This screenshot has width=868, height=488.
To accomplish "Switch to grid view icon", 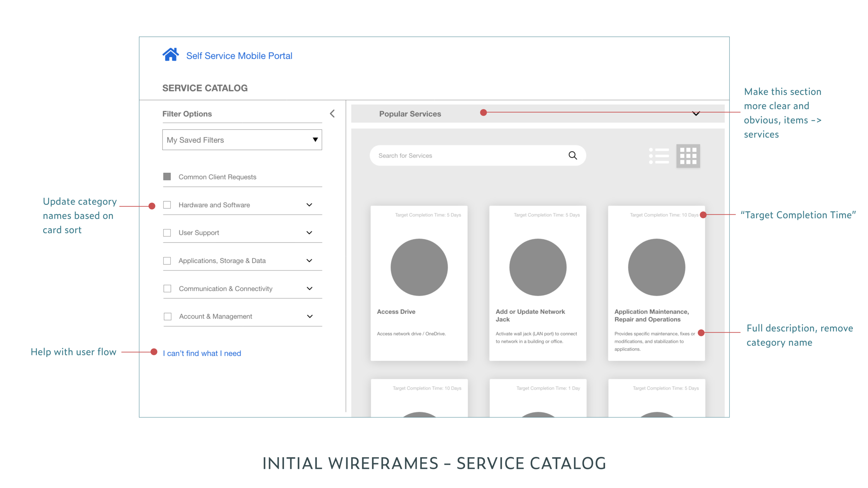I will (x=688, y=156).
